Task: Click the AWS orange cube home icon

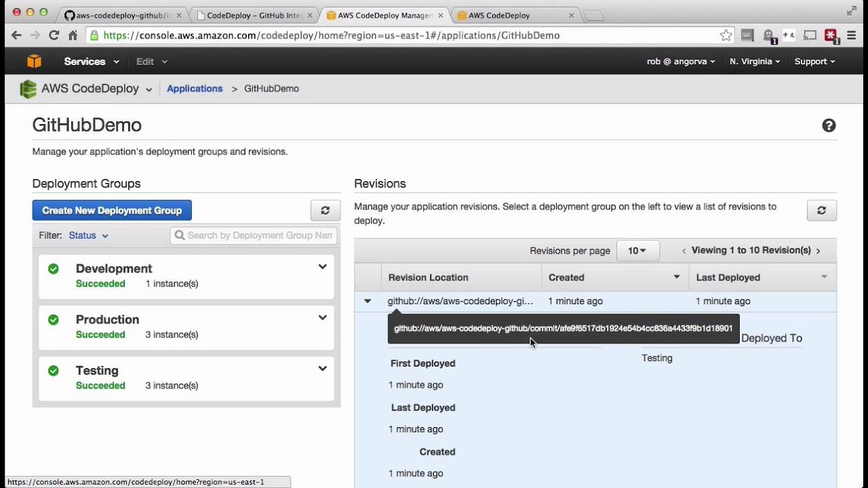Action: tap(34, 61)
